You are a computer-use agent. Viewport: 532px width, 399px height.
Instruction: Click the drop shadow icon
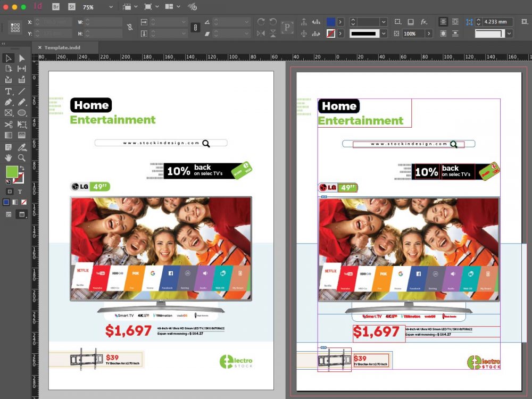point(411,22)
